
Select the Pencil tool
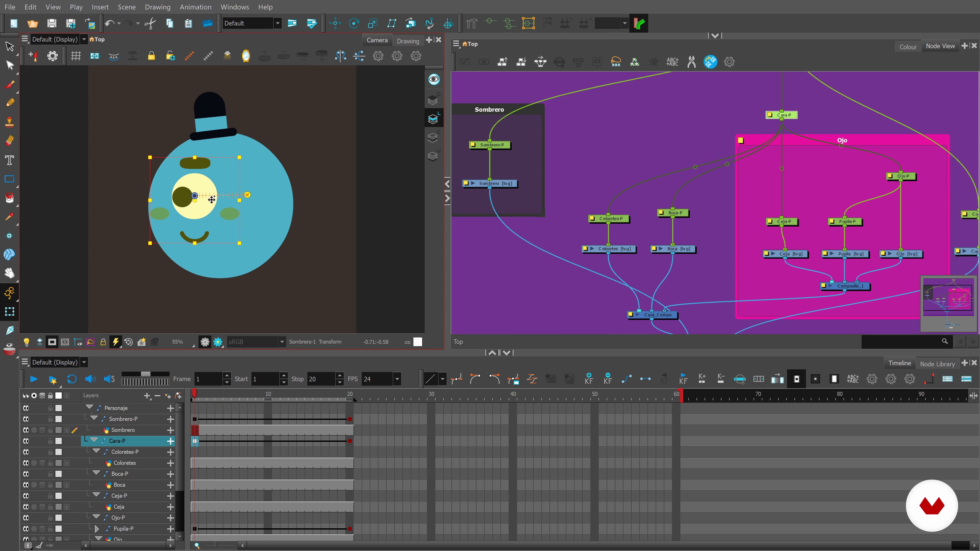tap(9, 103)
